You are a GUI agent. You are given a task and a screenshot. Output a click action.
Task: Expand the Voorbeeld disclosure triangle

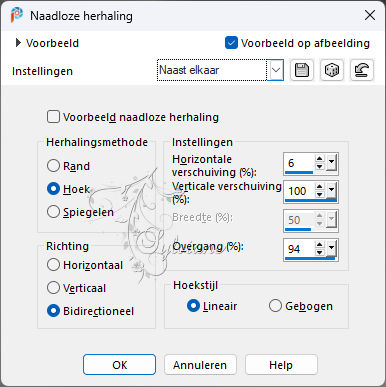click(18, 43)
